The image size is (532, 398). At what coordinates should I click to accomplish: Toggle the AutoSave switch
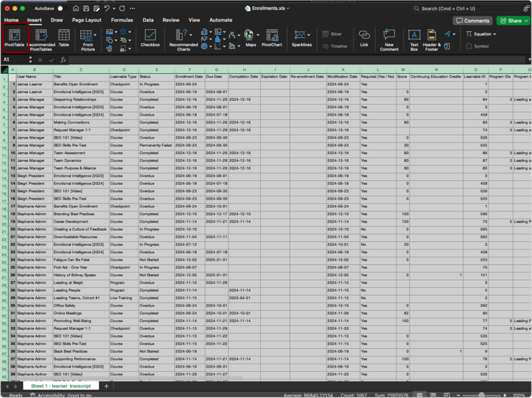62,9
